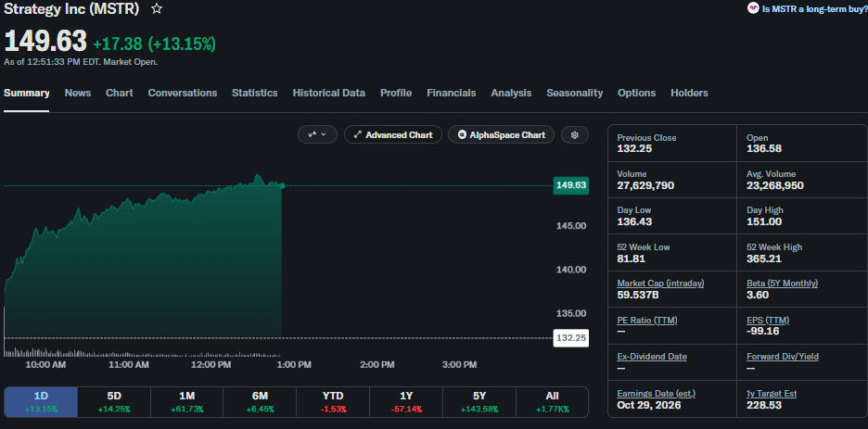Switch to the Chart tab
The width and height of the screenshot is (868, 429).
point(120,93)
